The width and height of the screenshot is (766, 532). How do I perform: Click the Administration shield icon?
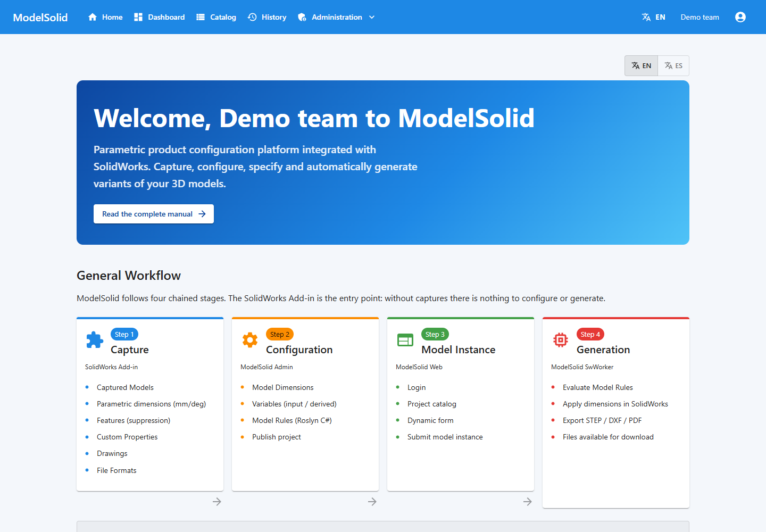(302, 17)
